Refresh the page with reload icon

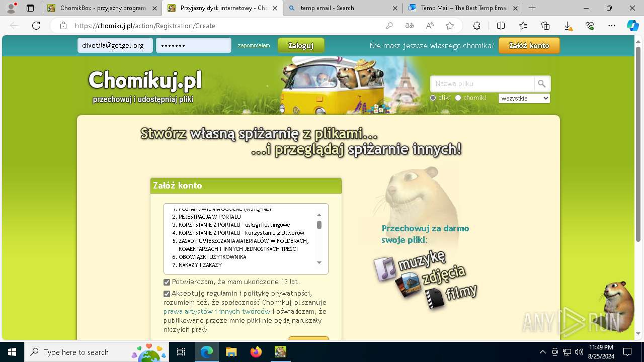pos(36,26)
